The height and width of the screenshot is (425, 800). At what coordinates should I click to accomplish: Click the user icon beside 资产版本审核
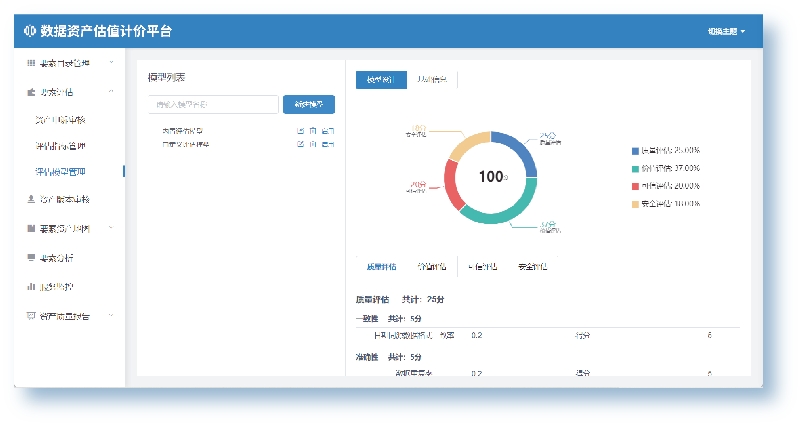[31, 200]
